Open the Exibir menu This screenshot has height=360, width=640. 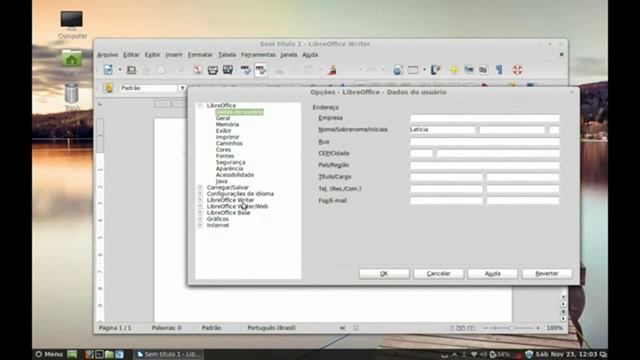(x=153, y=55)
